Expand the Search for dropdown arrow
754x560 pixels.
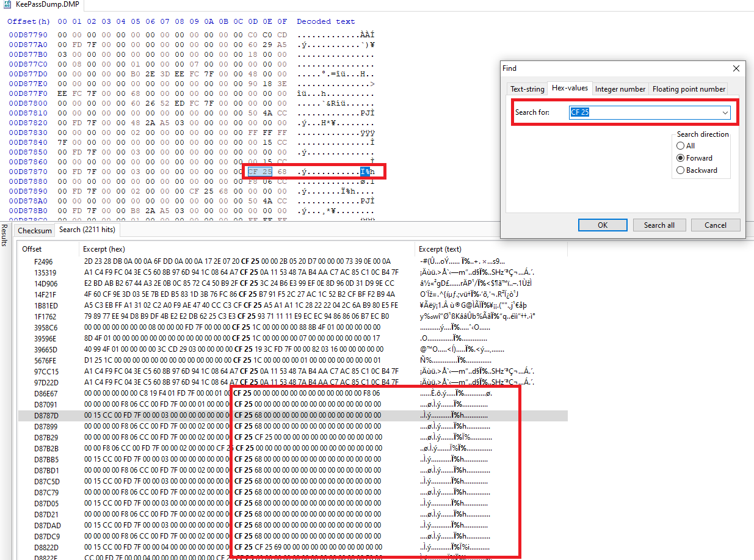point(725,112)
